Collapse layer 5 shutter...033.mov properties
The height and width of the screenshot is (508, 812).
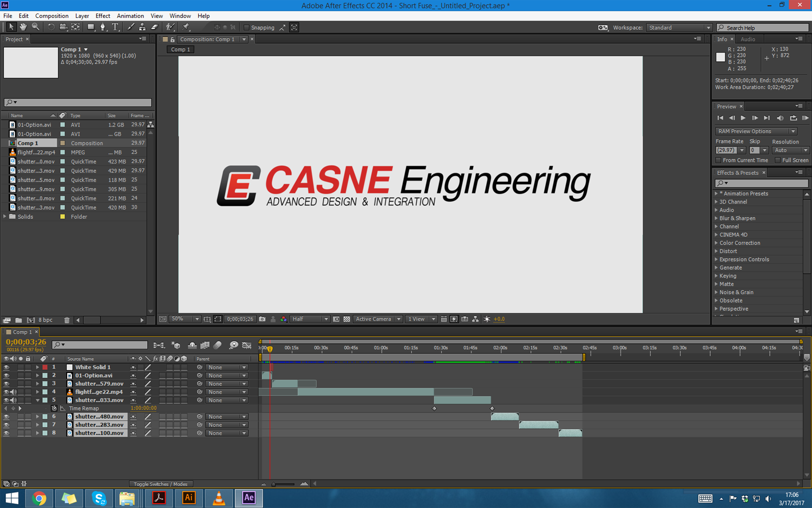[37, 400]
